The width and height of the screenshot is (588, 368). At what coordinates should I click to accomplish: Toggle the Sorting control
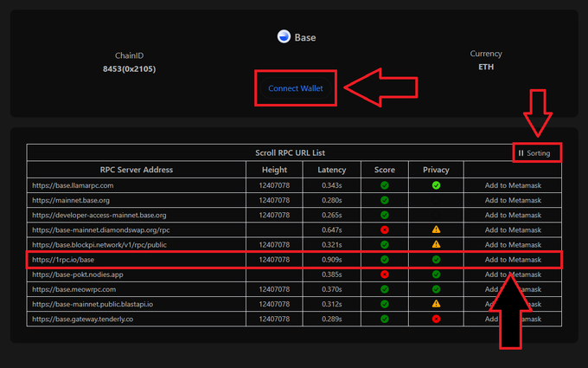[534, 153]
